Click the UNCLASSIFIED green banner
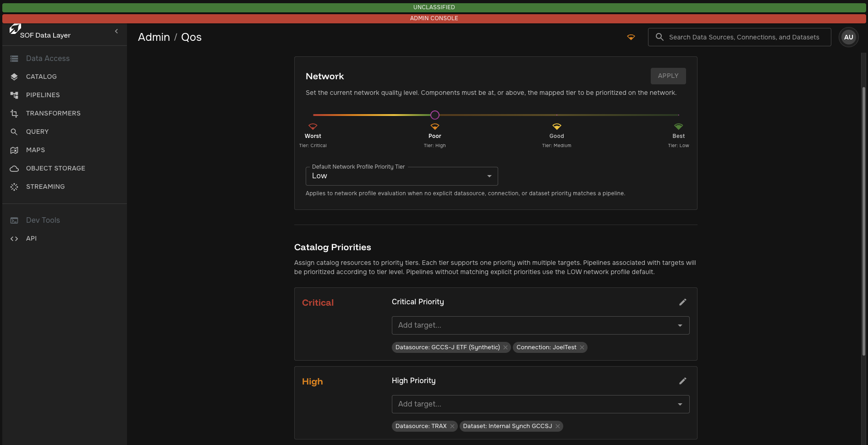The height and width of the screenshot is (445, 868). (434, 7)
